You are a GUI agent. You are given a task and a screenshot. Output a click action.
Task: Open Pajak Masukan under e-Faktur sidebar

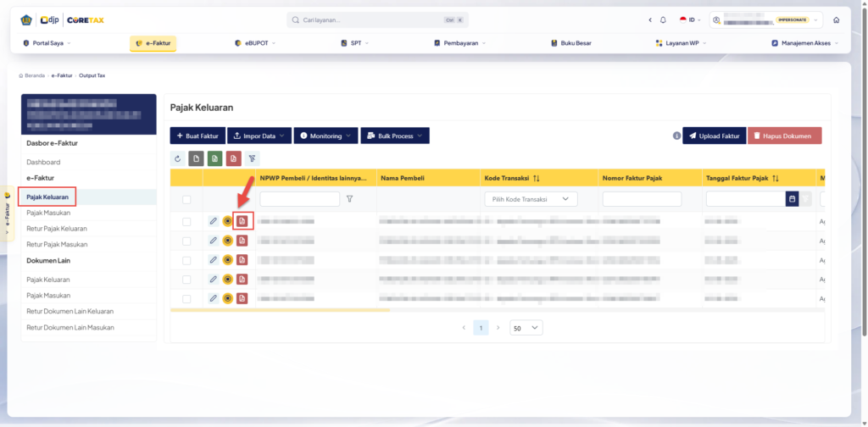pyautogui.click(x=48, y=213)
